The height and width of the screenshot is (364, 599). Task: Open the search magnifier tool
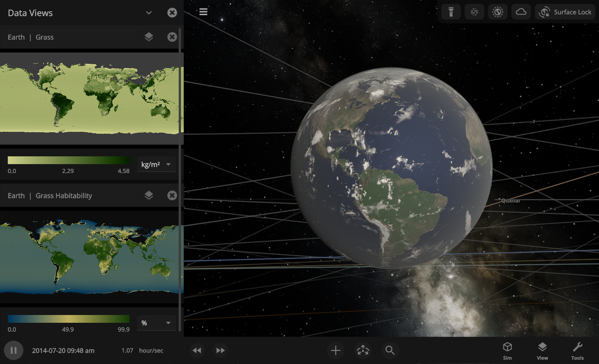click(x=390, y=350)
